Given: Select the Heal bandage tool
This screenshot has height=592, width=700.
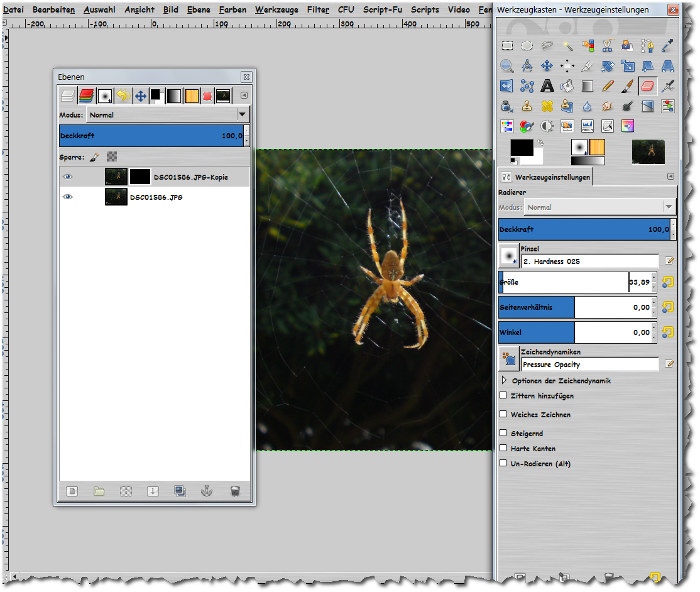Looking at the screenshot, I should click(x=547, y=106).
